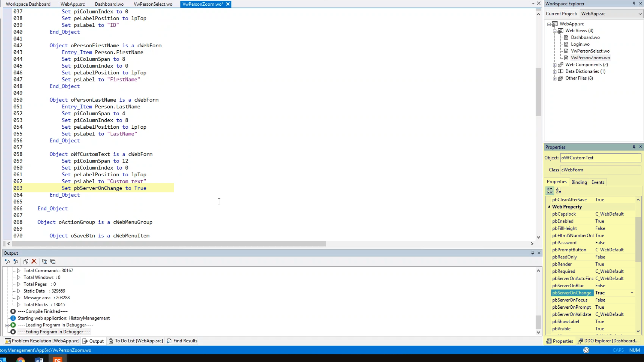Click the copy icon in Output toolbar
Image resolution: width=644 pixels, height=362 pixels.
[x=26, y=261]
